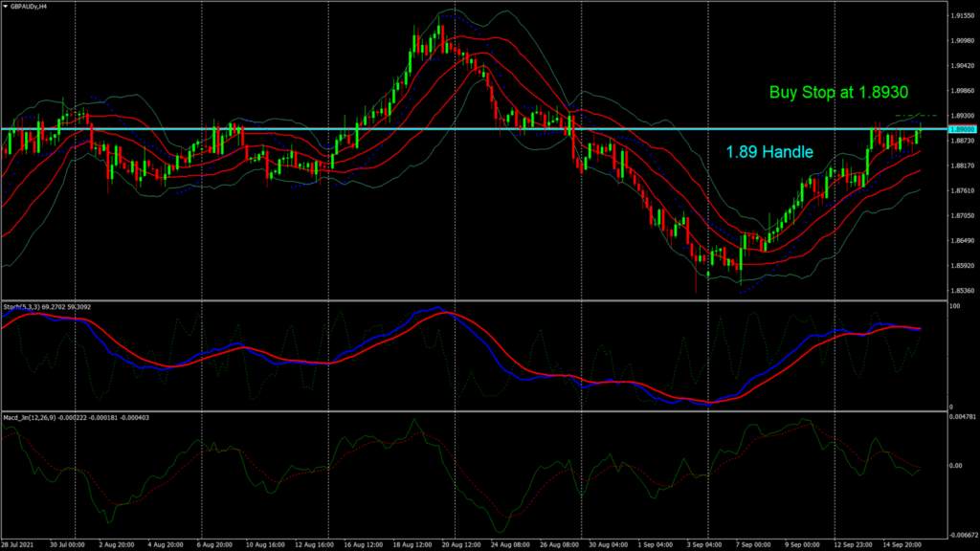Click the '6 Aug 20:00' time label
Screen dimensions: 980x551
tap(215, 545)
